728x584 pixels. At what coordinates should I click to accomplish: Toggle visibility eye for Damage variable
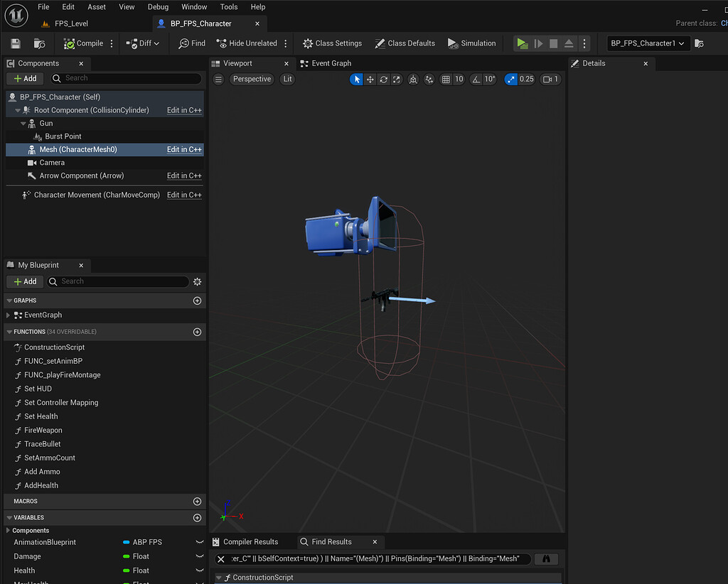point(200,556)
